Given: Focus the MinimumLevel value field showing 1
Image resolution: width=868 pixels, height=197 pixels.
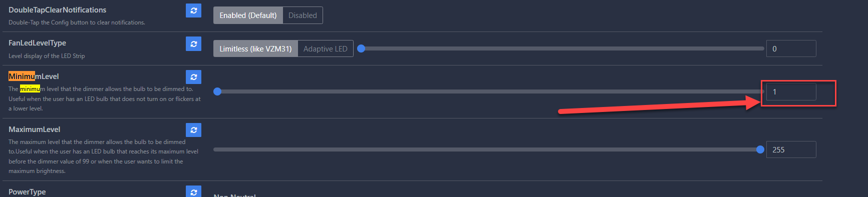Looking at the screenshot, I should [x=791, y=91].
